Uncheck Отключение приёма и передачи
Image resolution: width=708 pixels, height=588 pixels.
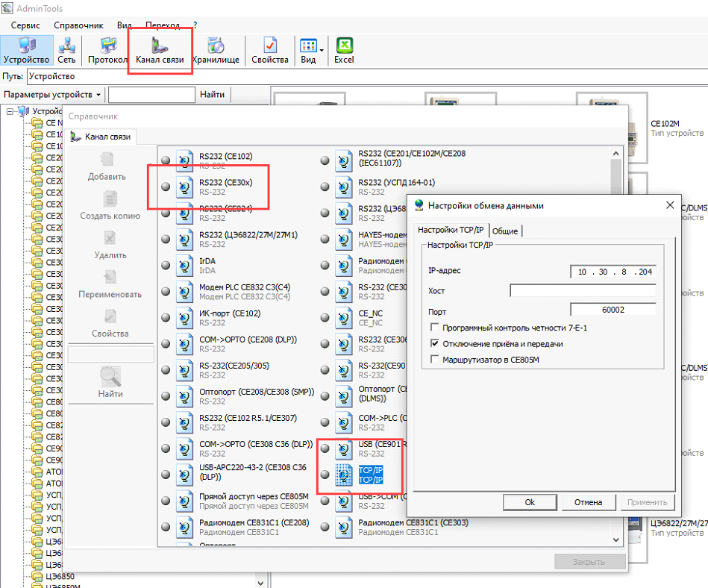coord(435,344)
